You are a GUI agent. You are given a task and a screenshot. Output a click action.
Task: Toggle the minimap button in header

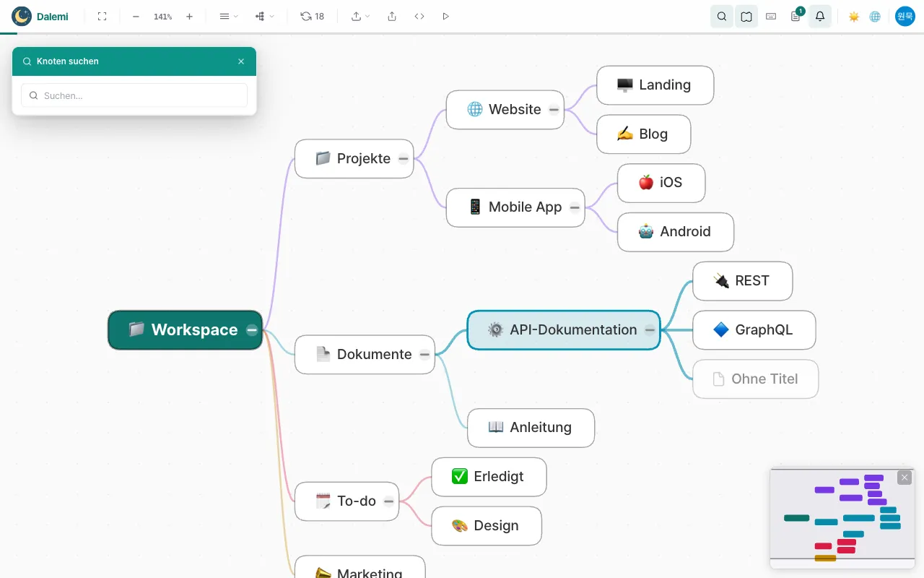tap(746, 16)
